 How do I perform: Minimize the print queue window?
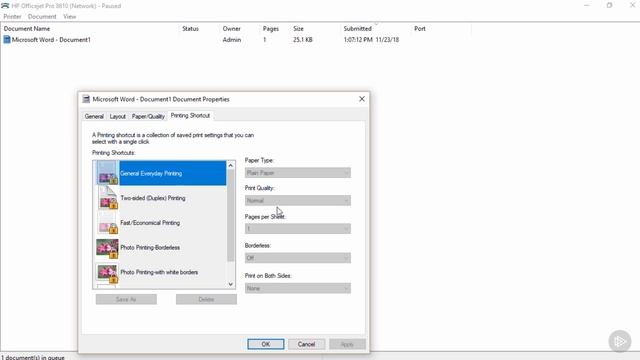pos(587,5)
